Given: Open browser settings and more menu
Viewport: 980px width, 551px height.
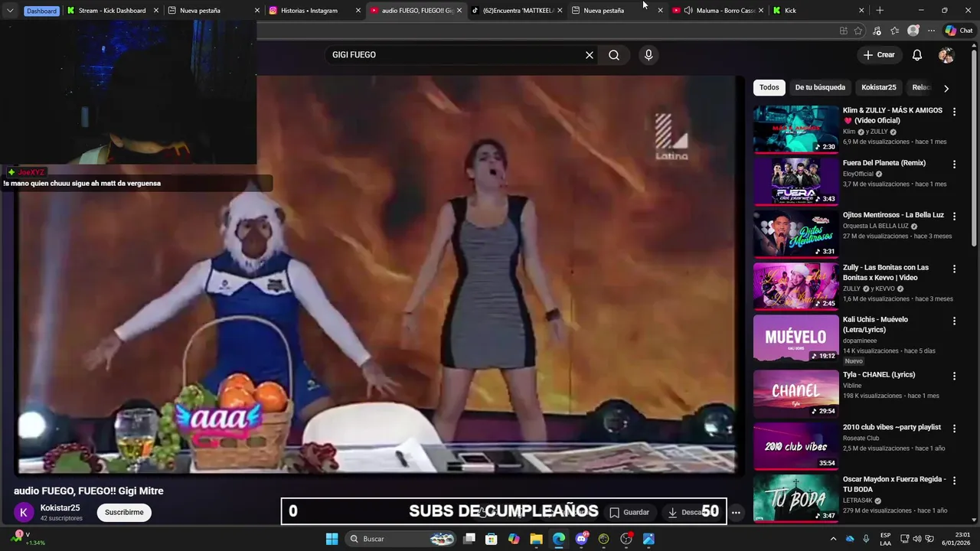Looking at the screenshot, I should (x=931, y=31).
